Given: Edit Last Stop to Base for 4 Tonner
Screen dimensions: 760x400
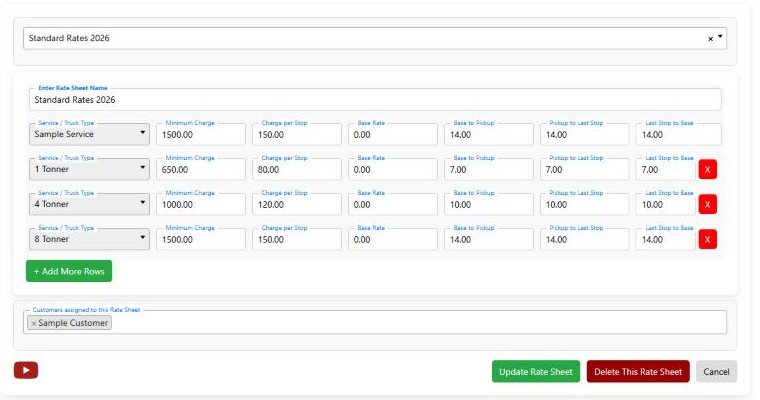Looking at the screenshot, I should (x=665, y=205).
